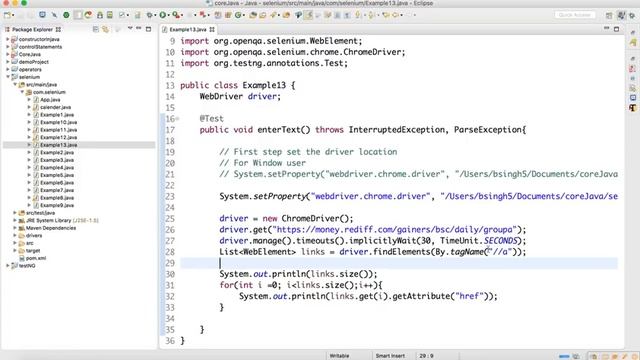
Task: Click the Writable status bar entry
Action: (x=339, y=356)
